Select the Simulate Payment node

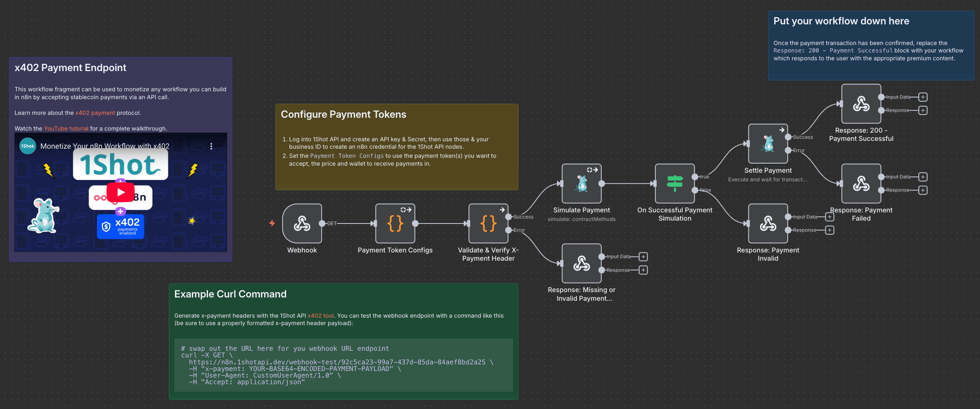[x=581, y=183]
